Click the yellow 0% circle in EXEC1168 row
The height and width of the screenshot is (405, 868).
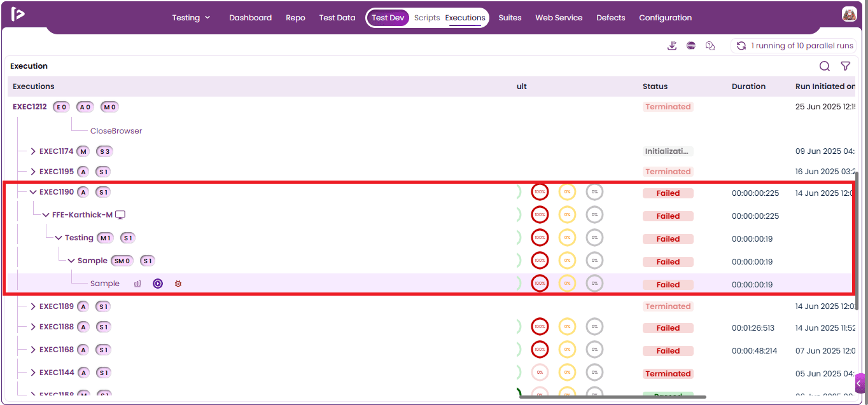pos(567,350)
